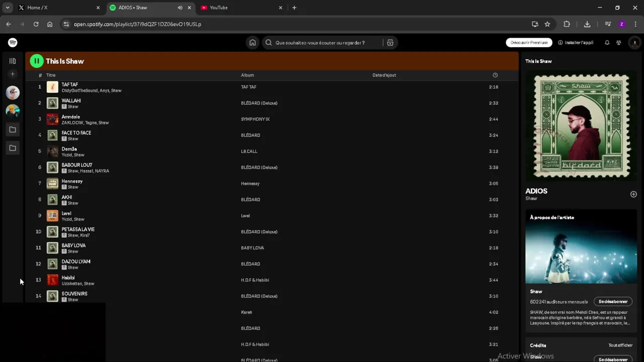Close the ADIOS • Shaw tab

tap(189, 8)
